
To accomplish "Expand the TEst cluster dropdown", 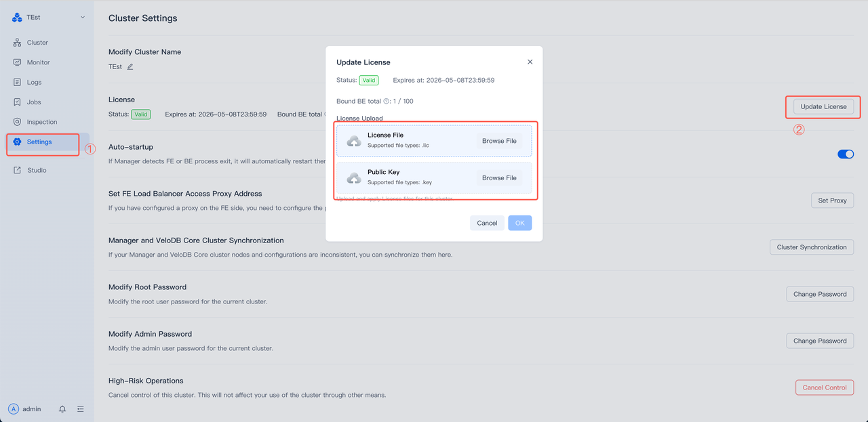I will coord(83,18).
